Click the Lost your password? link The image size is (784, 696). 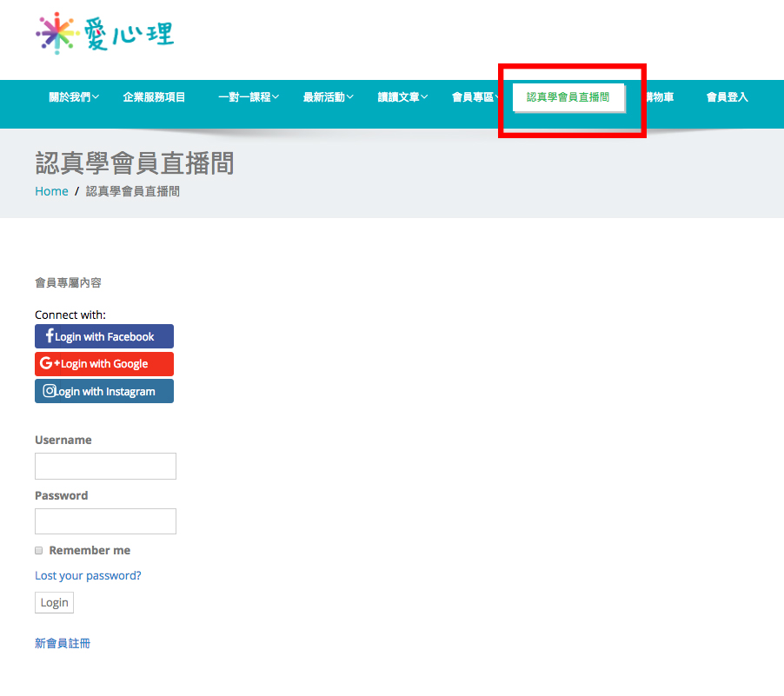coord(88,575)
